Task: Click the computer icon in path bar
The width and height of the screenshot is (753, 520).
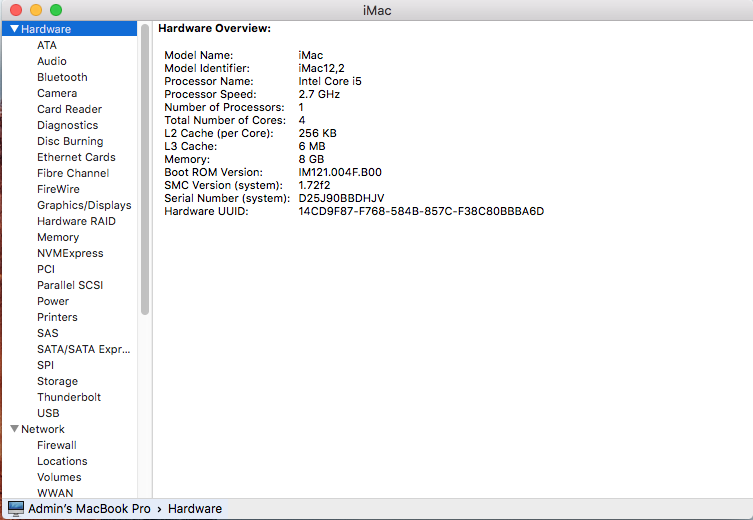Action: coord(15,508)
